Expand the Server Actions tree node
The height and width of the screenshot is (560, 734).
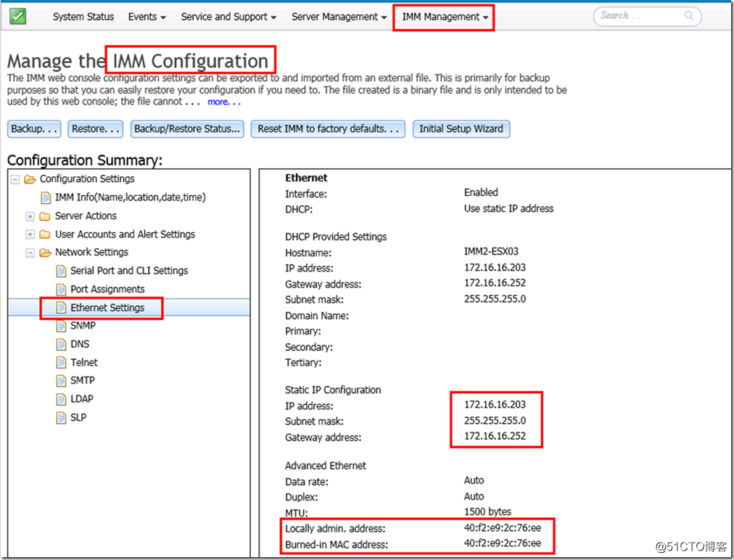click(30, 216)
